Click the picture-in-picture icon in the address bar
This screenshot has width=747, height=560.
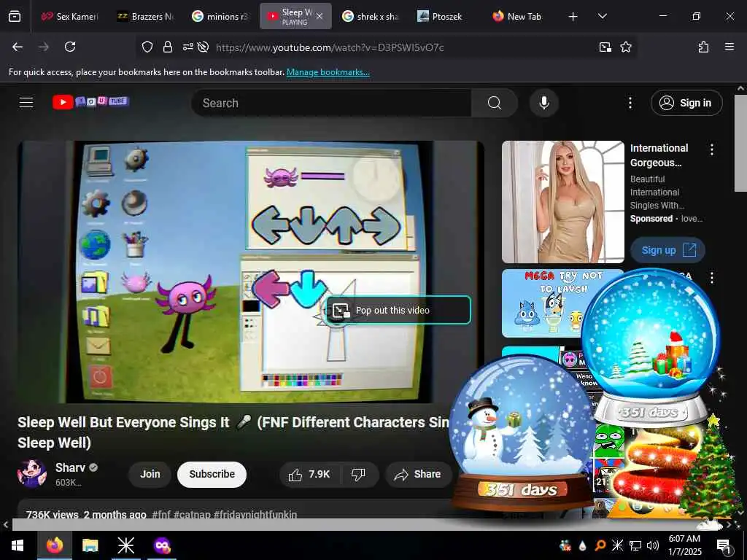(605, 47)
